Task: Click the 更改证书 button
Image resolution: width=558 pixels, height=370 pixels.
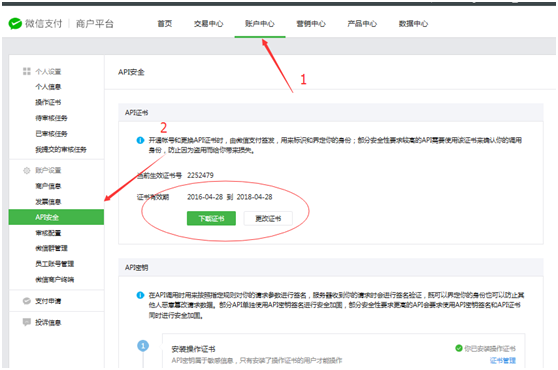Action: (268, 218)
